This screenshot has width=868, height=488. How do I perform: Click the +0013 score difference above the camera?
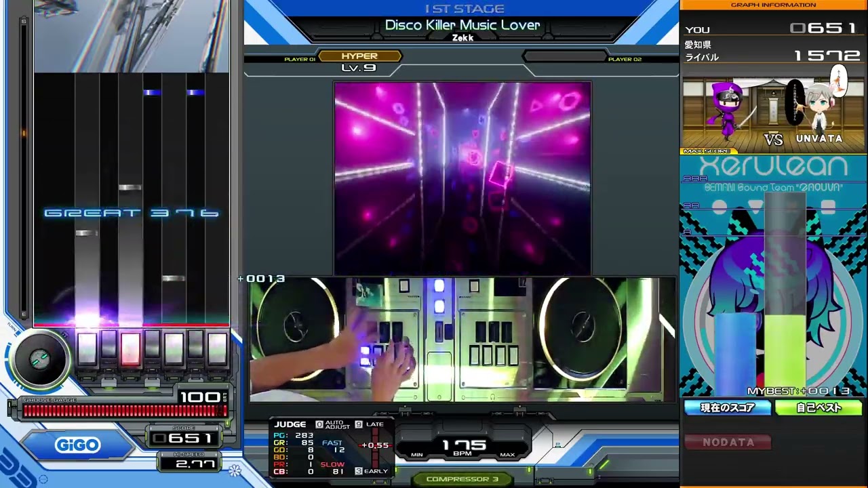[x=261, y=279]
